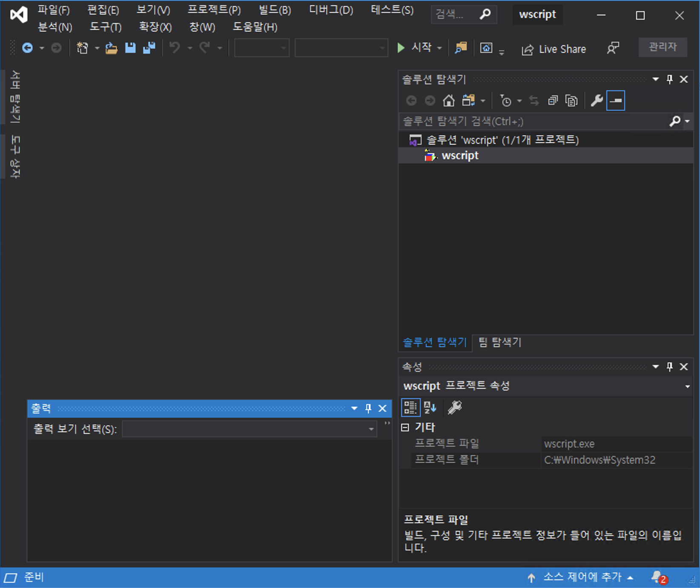Toggle the Preview Selected Items button
Image resolution: width=700 pixels, height=588 pixels.
click(616, 101)
